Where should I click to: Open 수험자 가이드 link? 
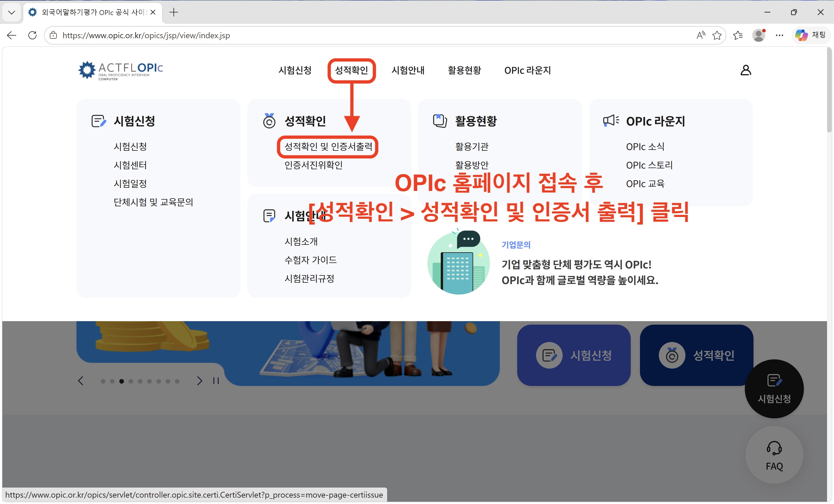coord(311,260)
